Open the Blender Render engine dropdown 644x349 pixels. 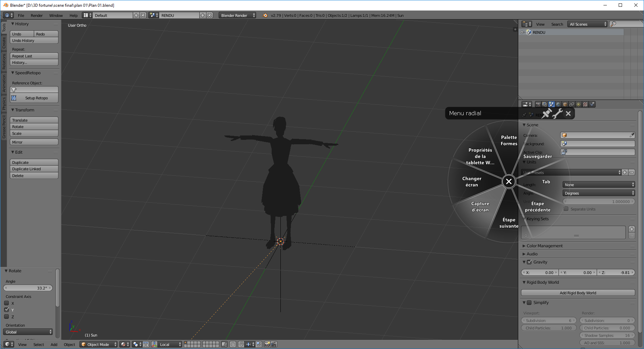pyautogui.click(x=237, y=15)
